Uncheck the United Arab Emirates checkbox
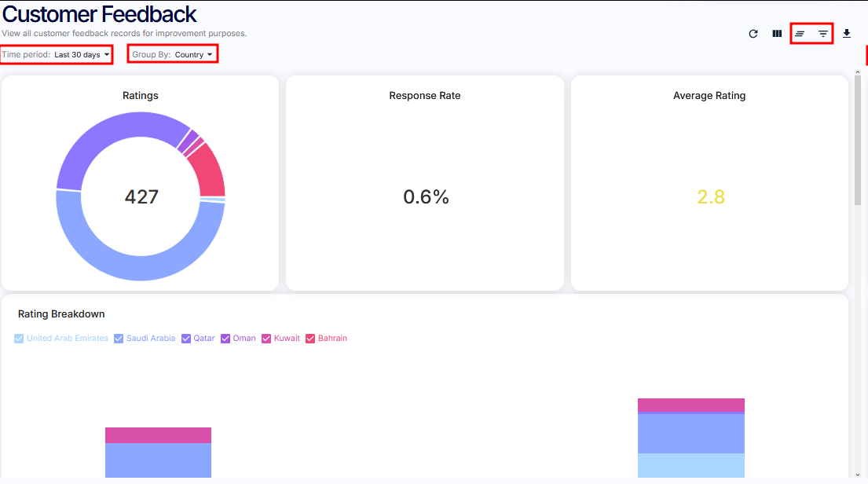 pyautogui.click(x=20, y=339)
